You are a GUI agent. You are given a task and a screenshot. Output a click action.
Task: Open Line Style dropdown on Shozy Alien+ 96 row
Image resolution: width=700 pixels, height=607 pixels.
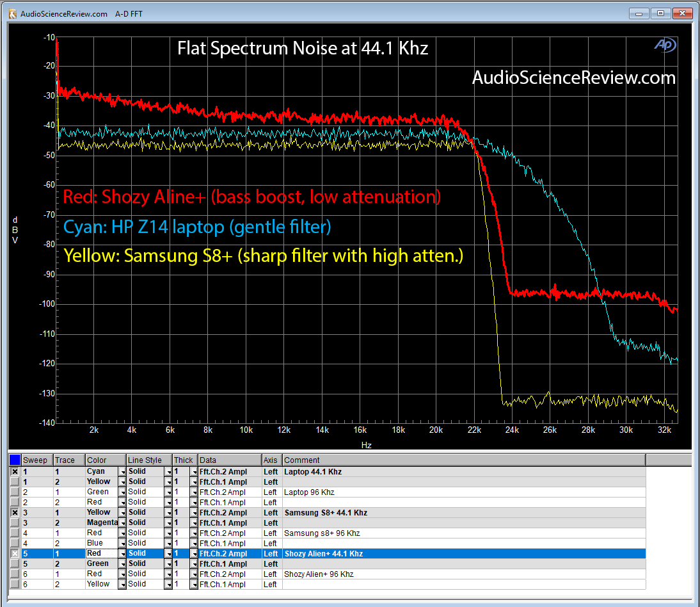pos(168,574)
